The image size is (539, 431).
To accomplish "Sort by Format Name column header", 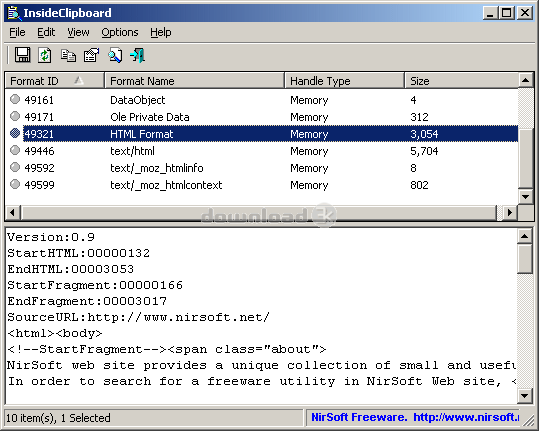I will pos(195,81).
